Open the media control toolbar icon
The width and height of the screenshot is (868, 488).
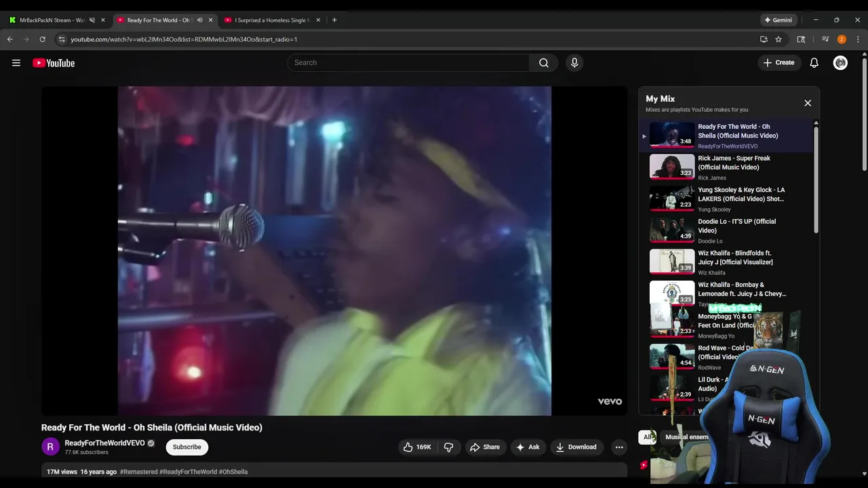pos(825,39)
